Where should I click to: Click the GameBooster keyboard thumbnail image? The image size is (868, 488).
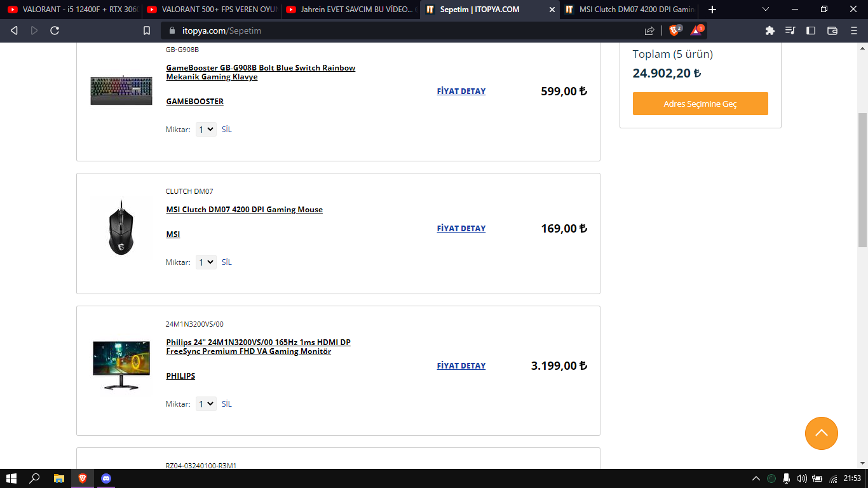[x=121, y=91]
